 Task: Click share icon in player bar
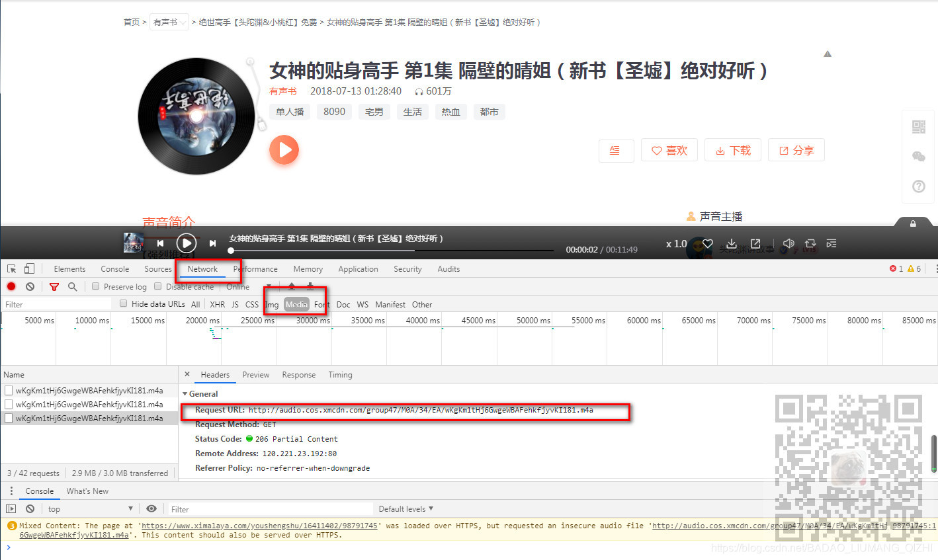[x=755, y=243]
